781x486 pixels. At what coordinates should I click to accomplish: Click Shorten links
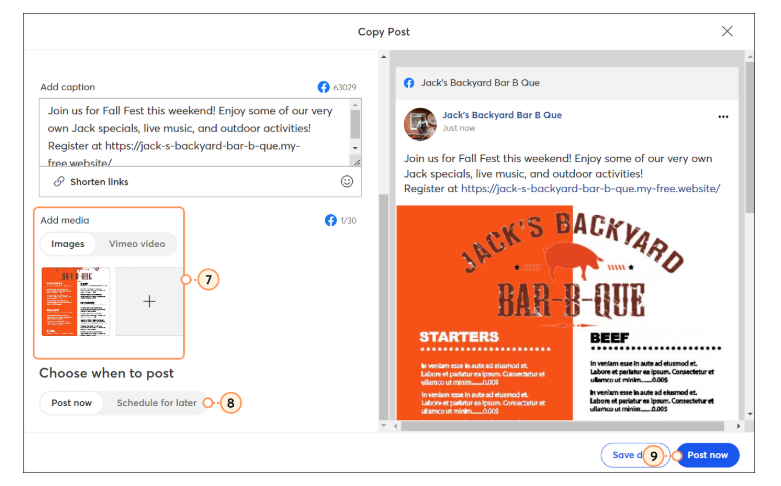tap(99, 182)
